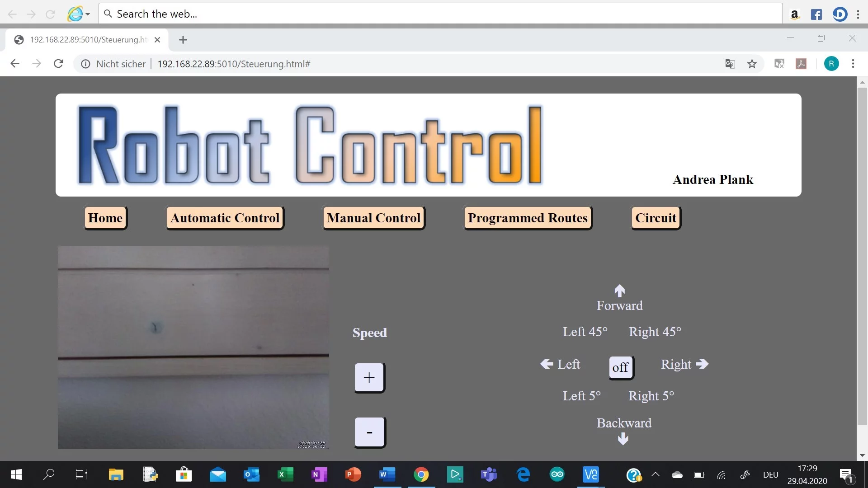The width and height of the screenshot is (868, 488).
Task: Open Automatic Control page
Action: 225,218
